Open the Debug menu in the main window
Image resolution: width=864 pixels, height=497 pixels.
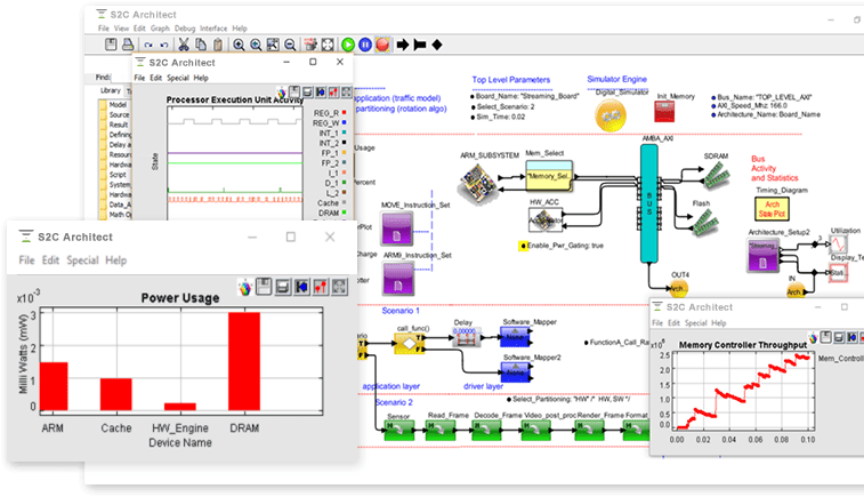click(x=185, y=28)
